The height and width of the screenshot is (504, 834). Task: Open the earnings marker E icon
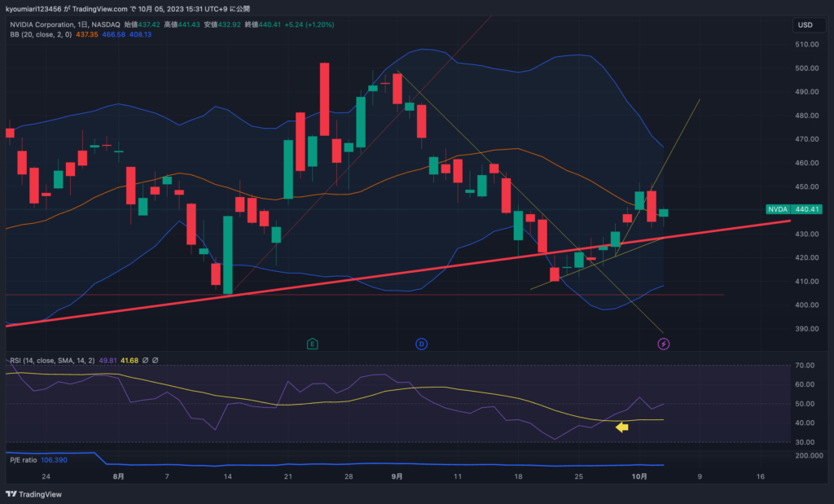tap(312, 344)
